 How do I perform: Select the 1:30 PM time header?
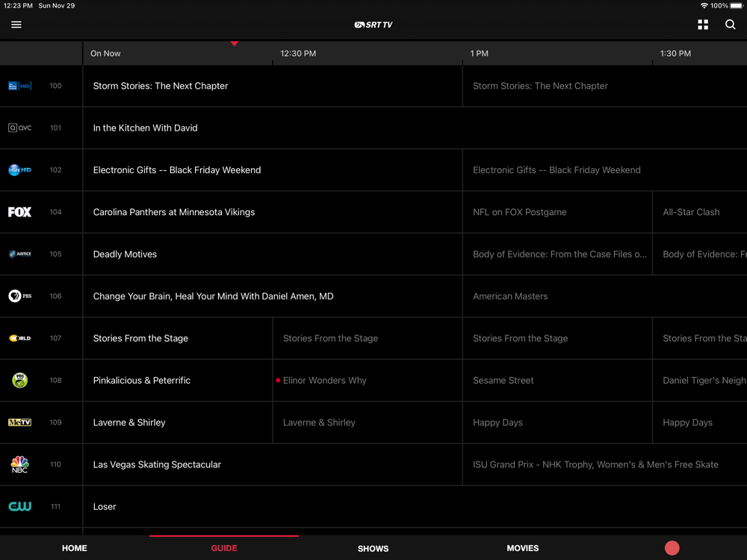(x=675, y=53)
